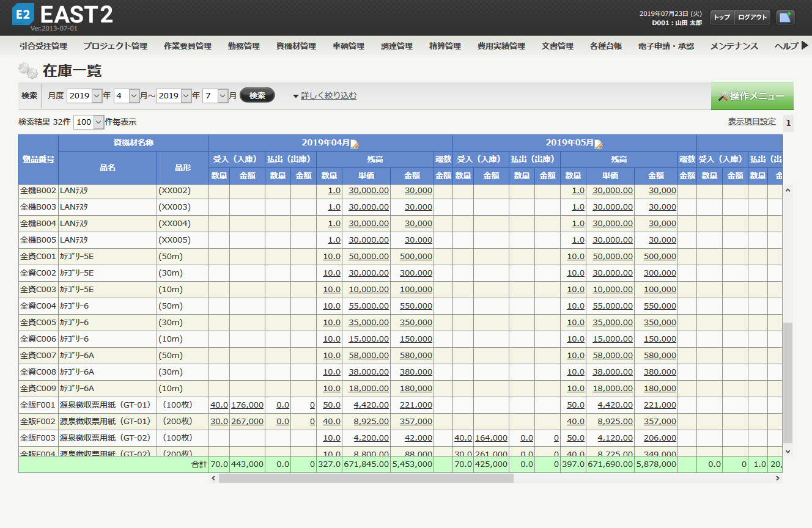Viewport: 812px width, 528px height.
Task: Click 580,000 May amount for 全資C007
Action: pyautogui.click(x=660, y=355)
